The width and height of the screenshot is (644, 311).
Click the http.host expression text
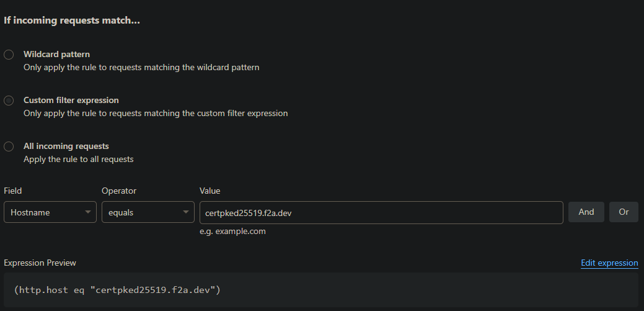(x=117, y=289)
